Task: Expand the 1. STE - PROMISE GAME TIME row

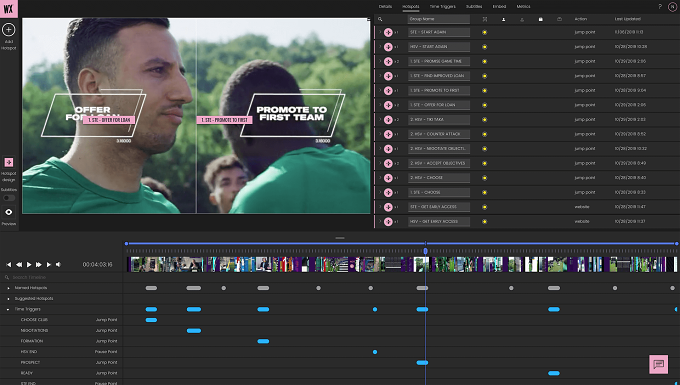Action: pos(380,61)
